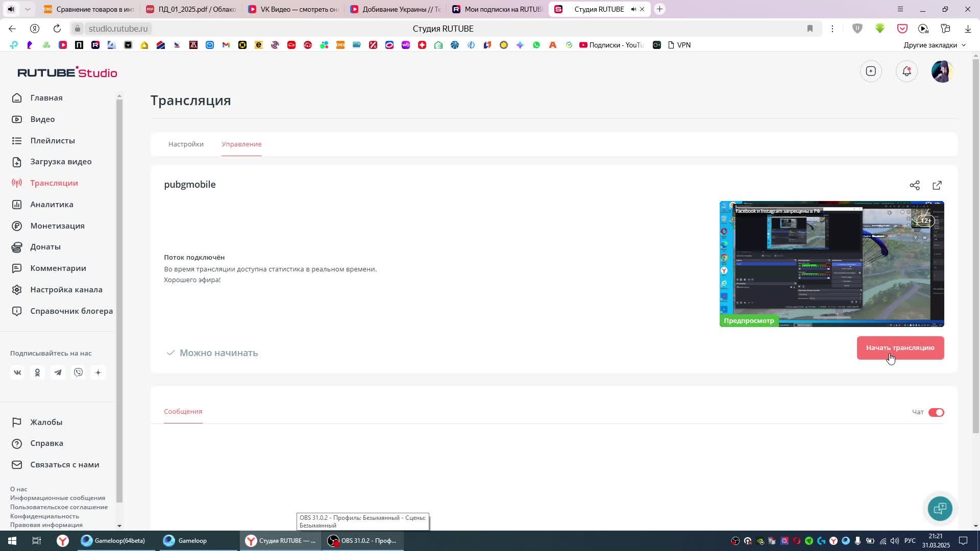The height and width of the screenshot is (551, 980).
Task: Click the share stream icon
Action: point(914,185)
